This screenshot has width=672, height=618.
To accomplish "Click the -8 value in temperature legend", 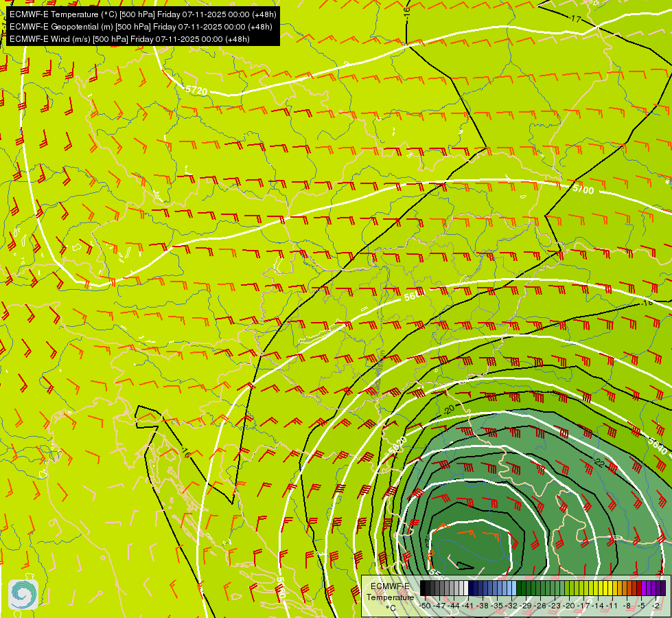I will point(628,606).
